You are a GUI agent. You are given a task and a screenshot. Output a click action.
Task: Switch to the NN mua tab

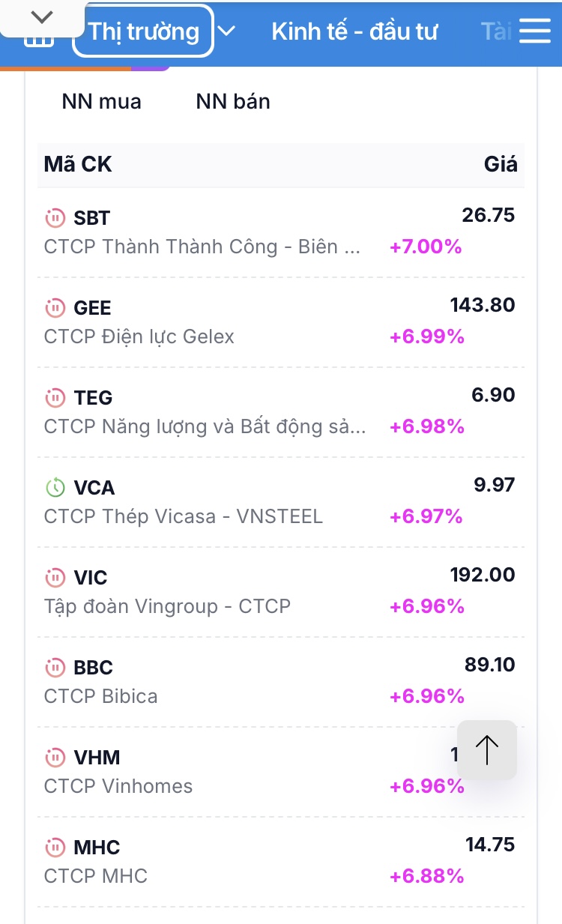[x=102, y=102]
